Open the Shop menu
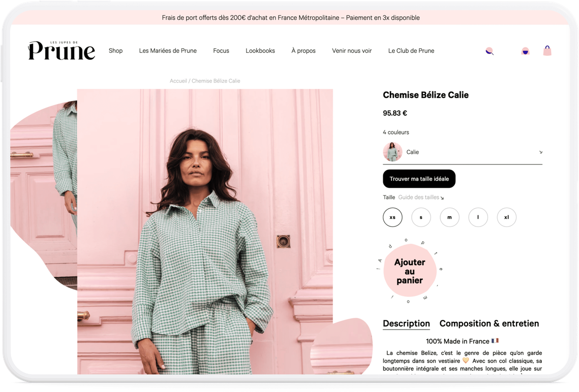 [x=115, y=50]
